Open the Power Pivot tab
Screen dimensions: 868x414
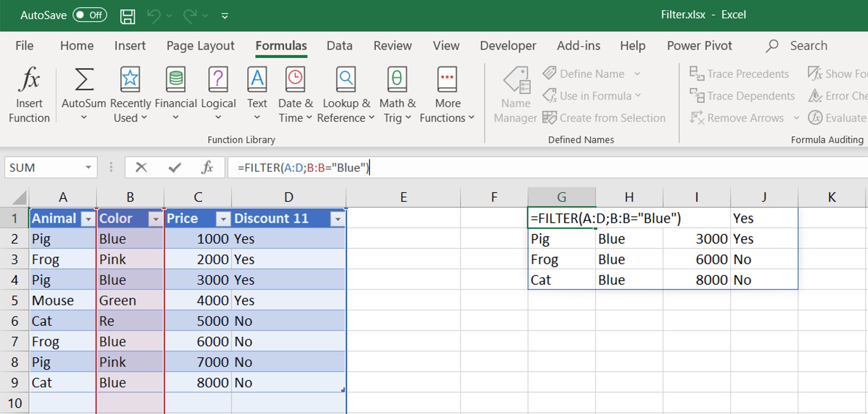pyautogui.click(x=699, y=46)
